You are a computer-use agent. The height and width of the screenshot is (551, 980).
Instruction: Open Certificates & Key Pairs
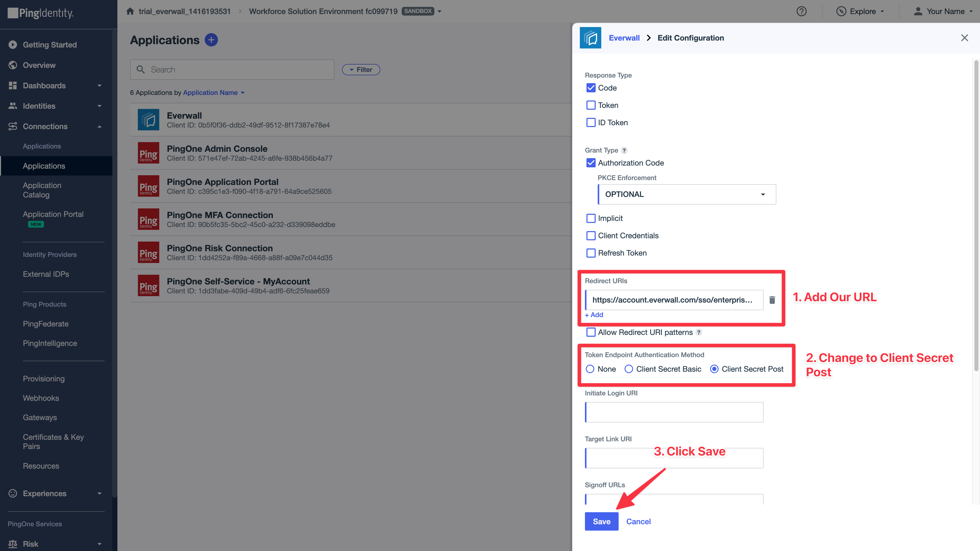coord(53,442)
